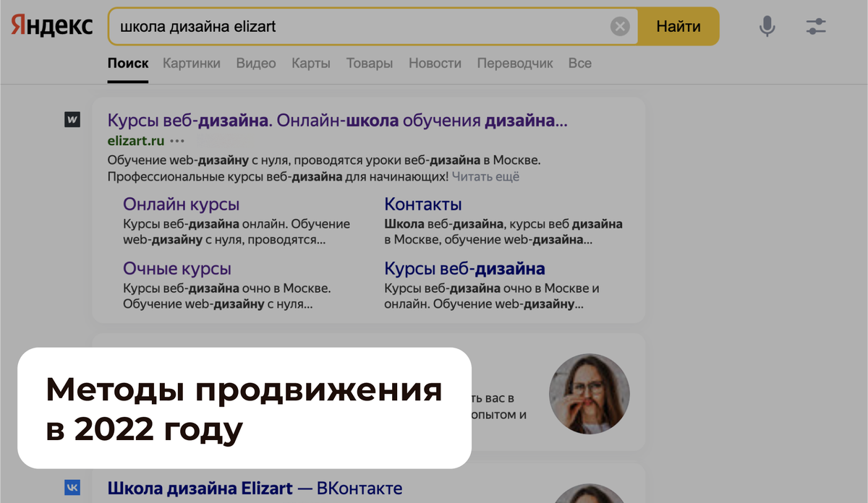
Task: Open the Курсы веб-дизайна sitelink
Action: [x=465, y=269]
